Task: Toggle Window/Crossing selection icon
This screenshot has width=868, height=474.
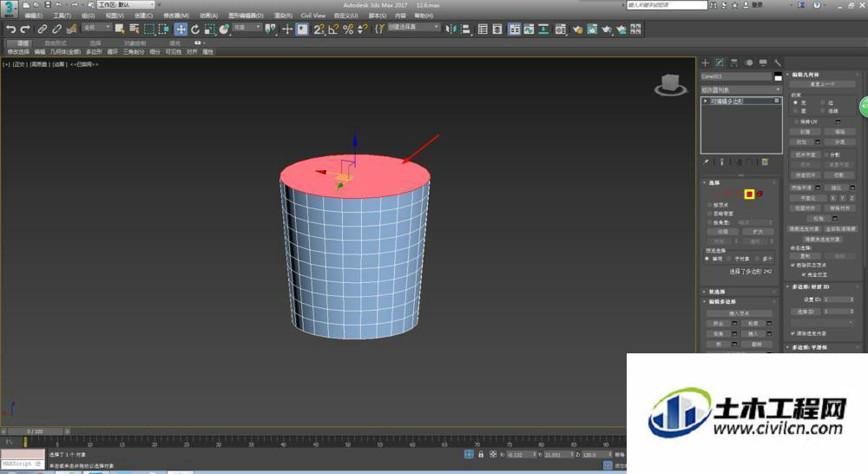Action: (164, 30)
